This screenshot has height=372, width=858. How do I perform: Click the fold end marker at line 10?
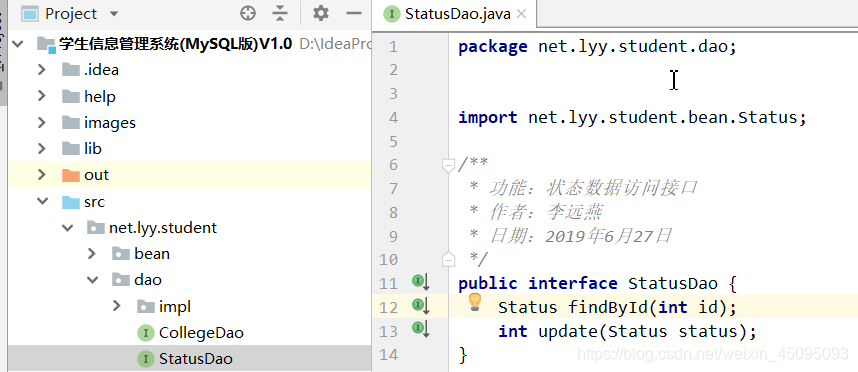click(448, 259)
